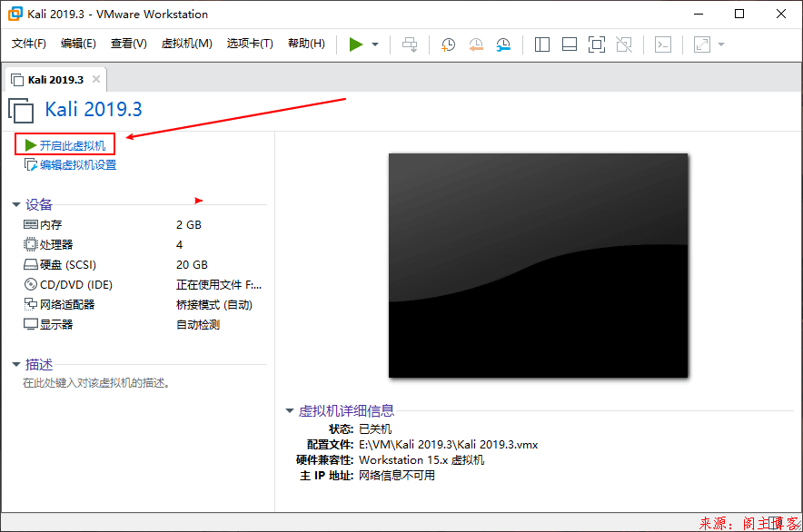
Task: Toggle the thumbnail bar view icon
Action: point(570,44)
